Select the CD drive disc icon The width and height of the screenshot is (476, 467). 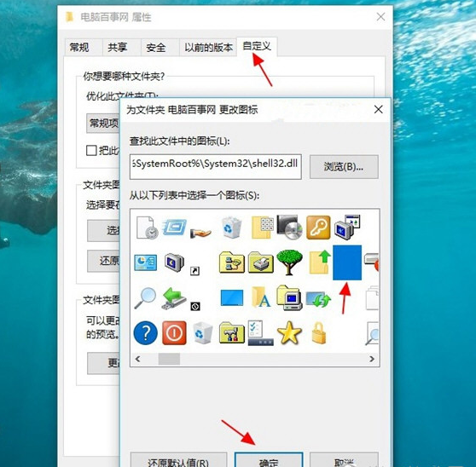[289, 227]
